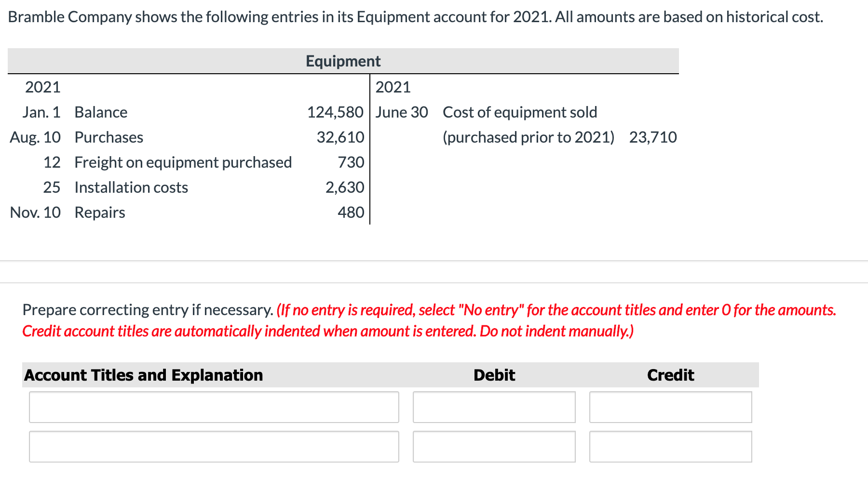Screen dimensions: 868x477
Task: Click the 'June 30' date
Action: 402,112
